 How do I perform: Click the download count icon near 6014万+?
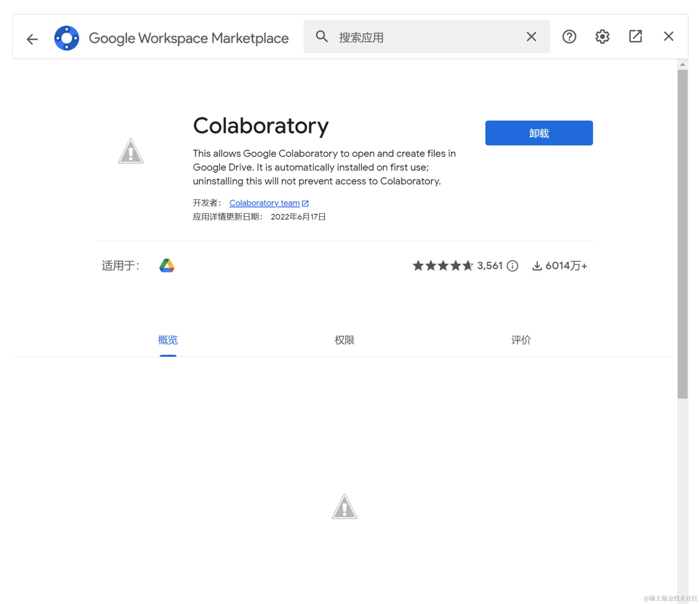tap(537, 266)
